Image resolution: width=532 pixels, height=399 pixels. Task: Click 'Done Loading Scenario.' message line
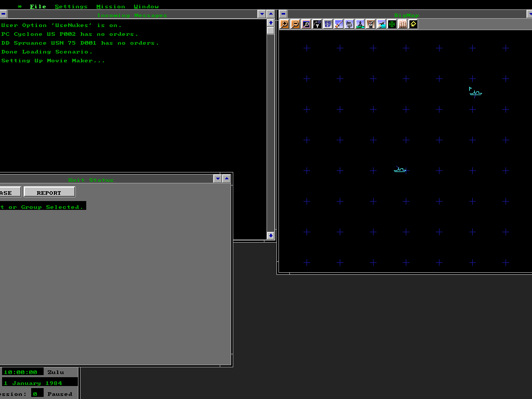point(47,51)
